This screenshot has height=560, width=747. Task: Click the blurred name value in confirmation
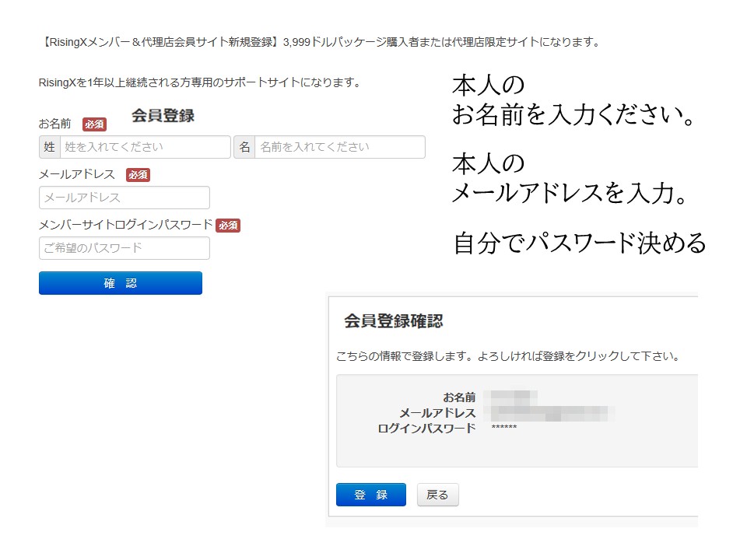(x=510, y=397)
